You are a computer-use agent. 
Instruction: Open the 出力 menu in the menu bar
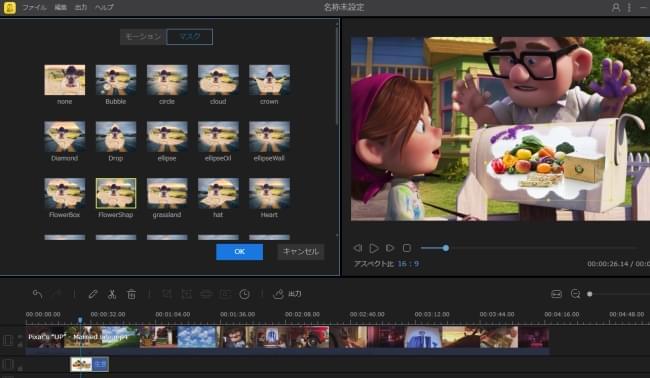[81, 7]
